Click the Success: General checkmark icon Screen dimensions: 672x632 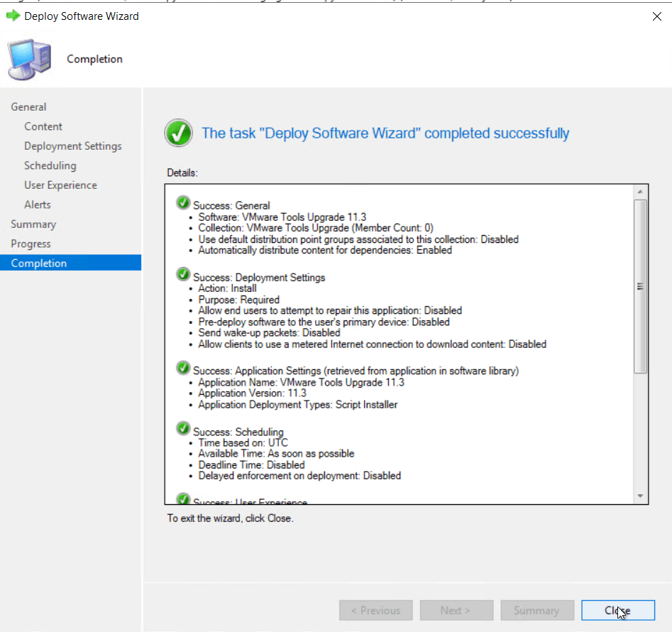[x=183, y=204]
